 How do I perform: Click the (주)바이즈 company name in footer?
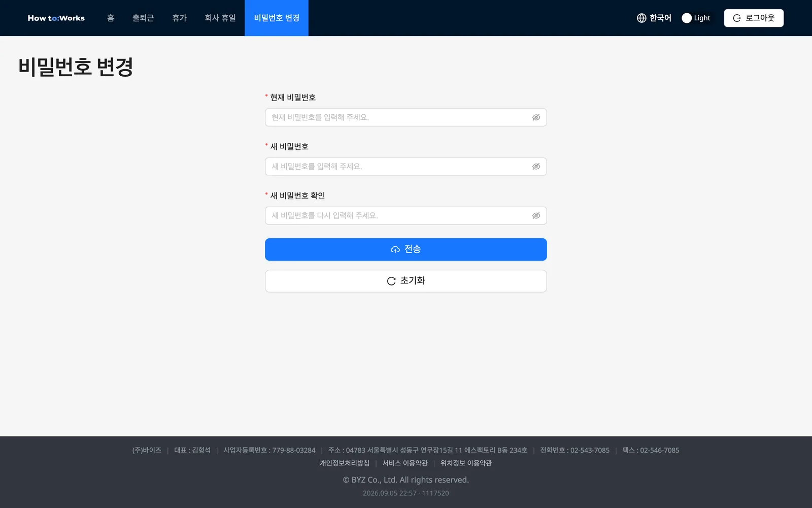pos(147,450)
